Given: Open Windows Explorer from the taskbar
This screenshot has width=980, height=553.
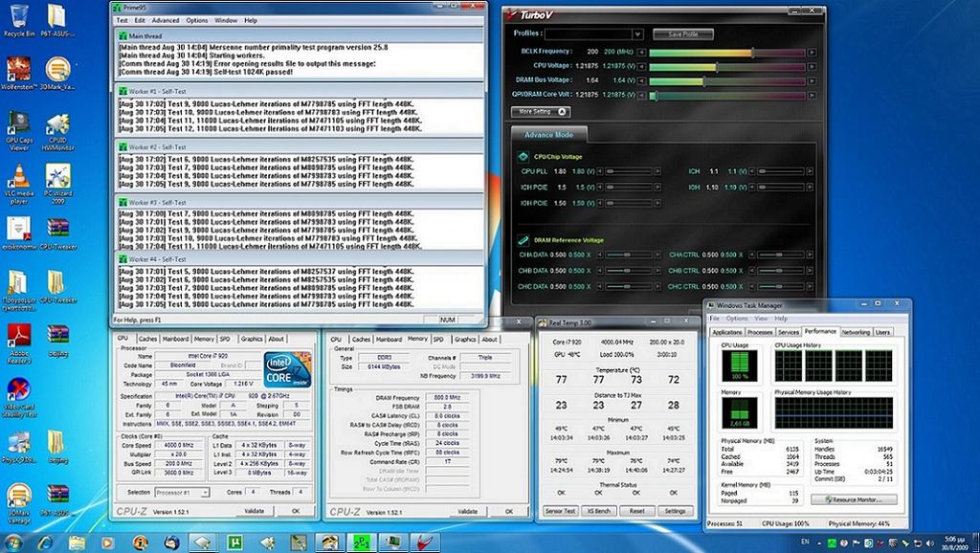Looking at the screenshot, I should click(x=77, y=542).
